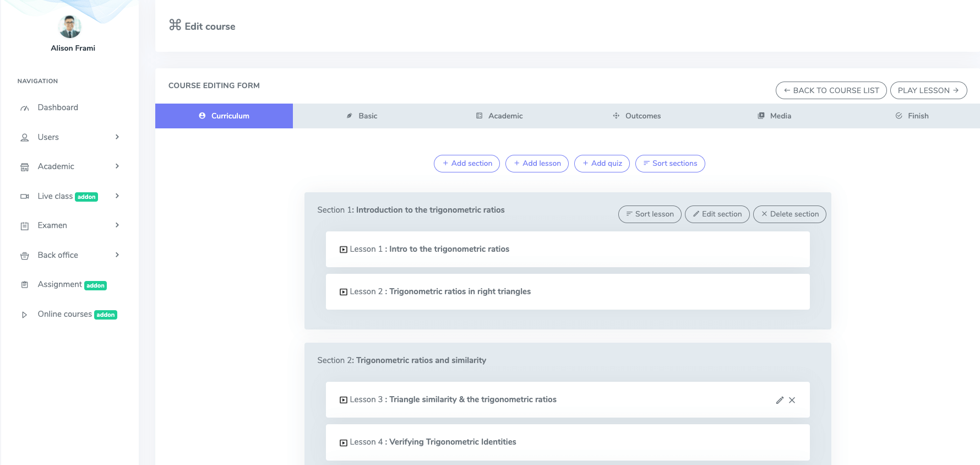The height and width of the screenshot is (465, 980).
Task: Click the Dashboard gauge icon in sidebar
Action: 25,108
